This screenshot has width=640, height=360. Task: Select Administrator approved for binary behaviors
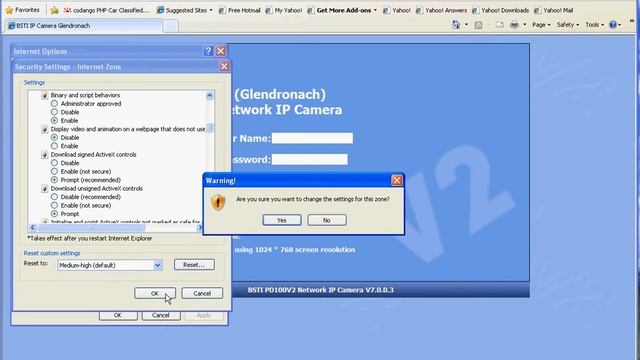(54, 104)
